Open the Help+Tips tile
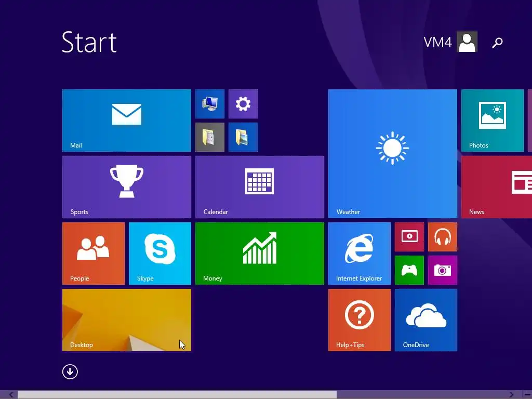 (360, 320)
